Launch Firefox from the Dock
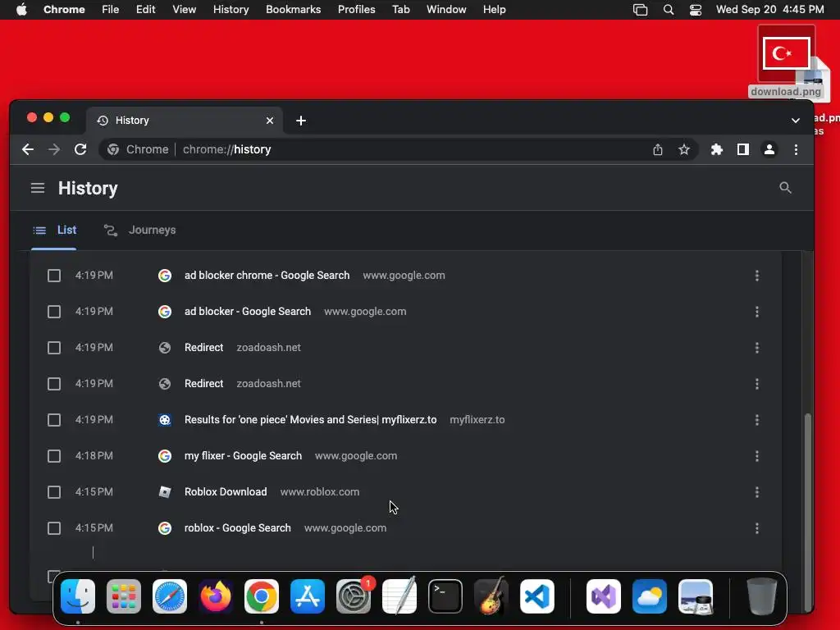840x630 pixels. (x=216, y=596)
